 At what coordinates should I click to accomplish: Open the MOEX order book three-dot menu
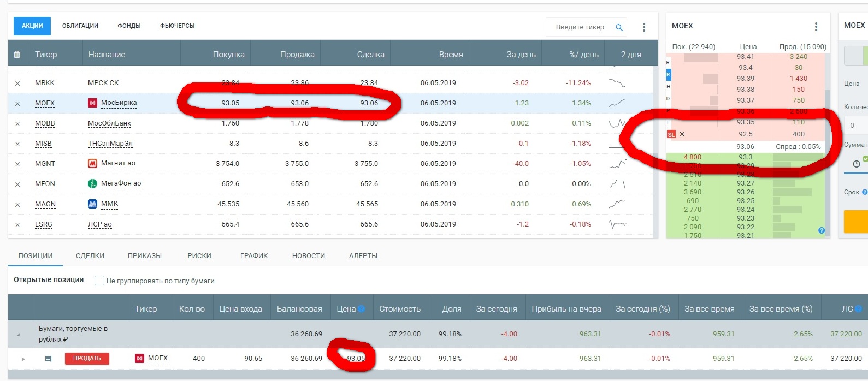816,27
